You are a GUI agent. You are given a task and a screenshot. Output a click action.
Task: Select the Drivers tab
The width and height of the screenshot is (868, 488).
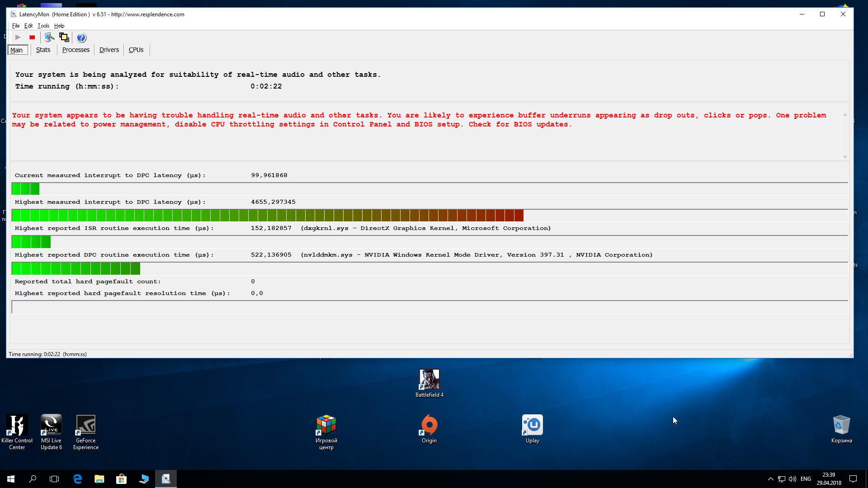109,50
